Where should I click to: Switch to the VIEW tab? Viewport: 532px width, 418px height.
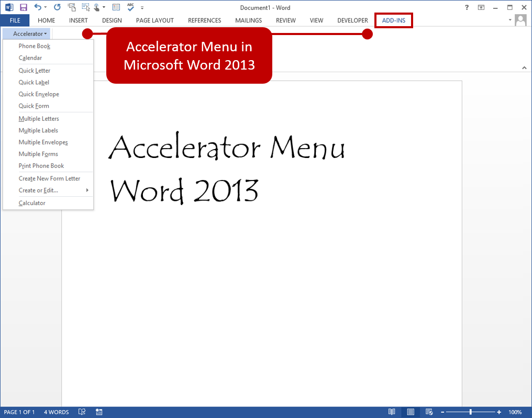tap(317, 20)
